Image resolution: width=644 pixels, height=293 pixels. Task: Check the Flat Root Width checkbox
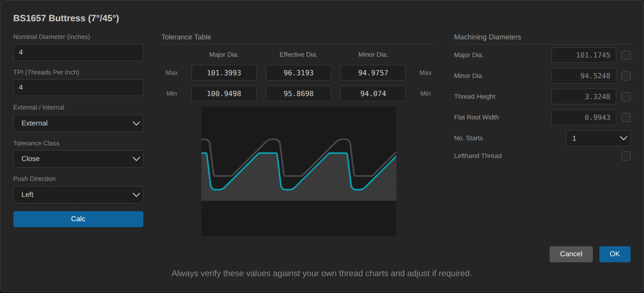point(626,118)
